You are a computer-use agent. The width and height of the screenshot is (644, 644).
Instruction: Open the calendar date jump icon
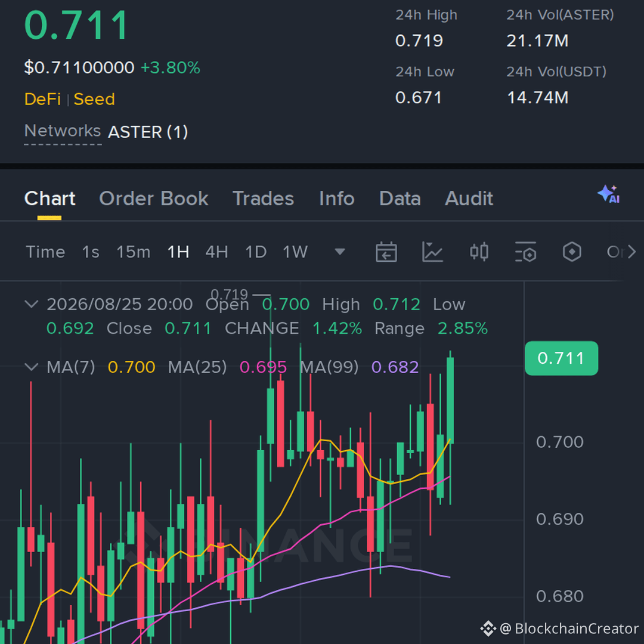[x=386, y=252]
